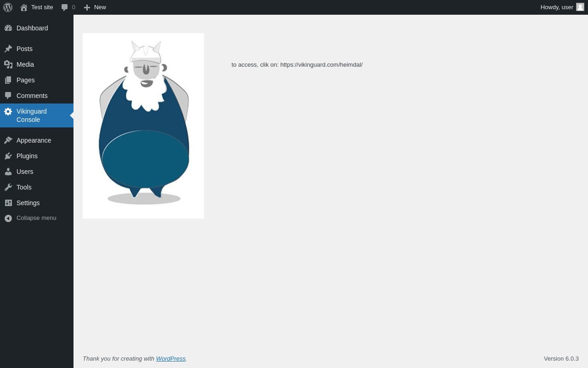588x368 pixels.
Task: Click the vikinguard.com/heimdal access text
Action: (x=297, y=65)
